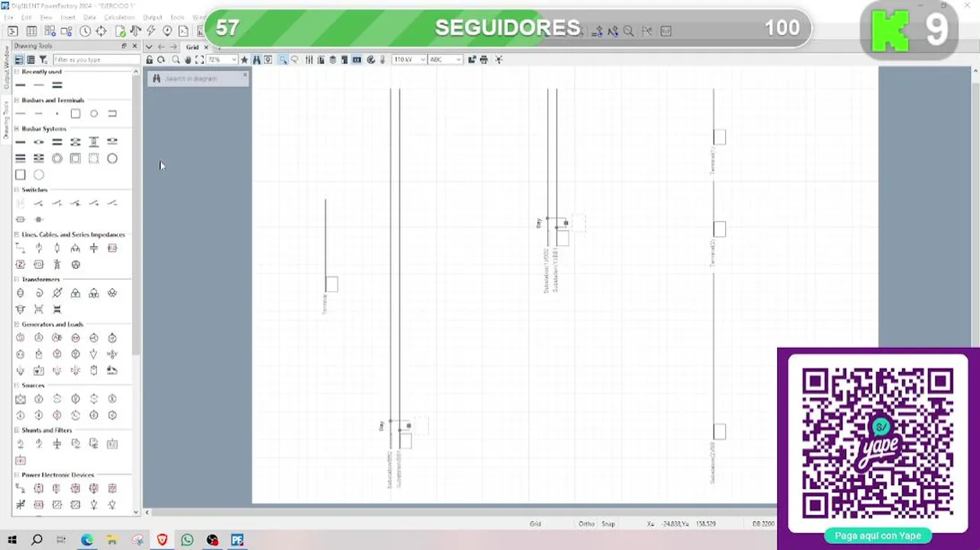
Task: Click the Terminal(1) square on the diagram
Action: pyautogui.click(x=719, y=137)
